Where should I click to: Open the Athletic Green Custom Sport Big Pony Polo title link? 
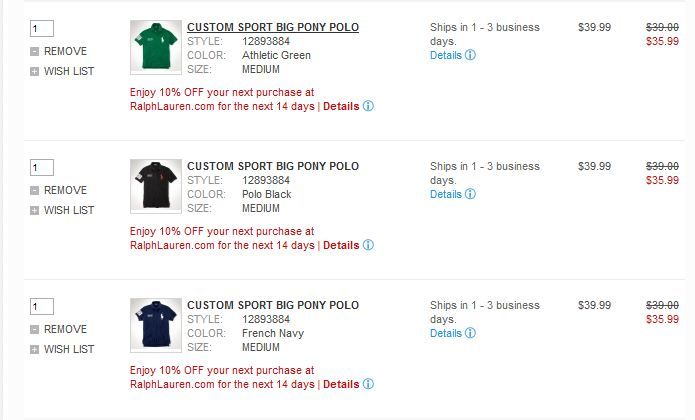point(273,27)
